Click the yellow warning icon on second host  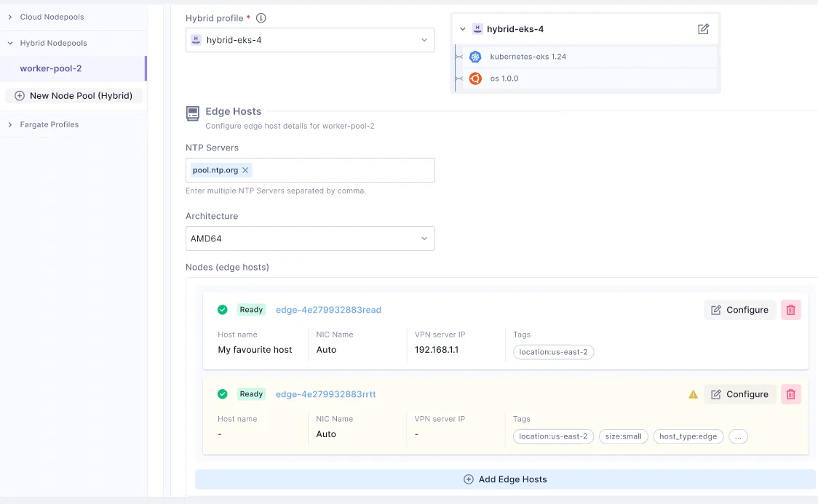(x=693, y=394)
